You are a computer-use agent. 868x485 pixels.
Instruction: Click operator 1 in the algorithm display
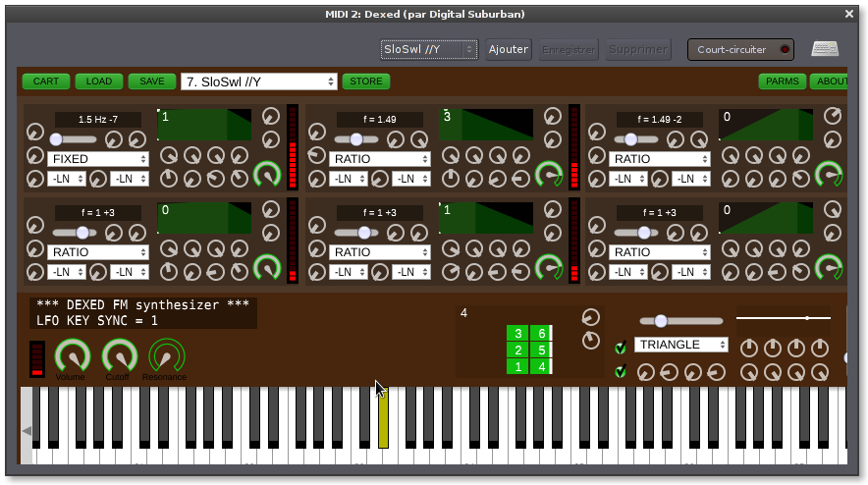(x=518, y=366)
